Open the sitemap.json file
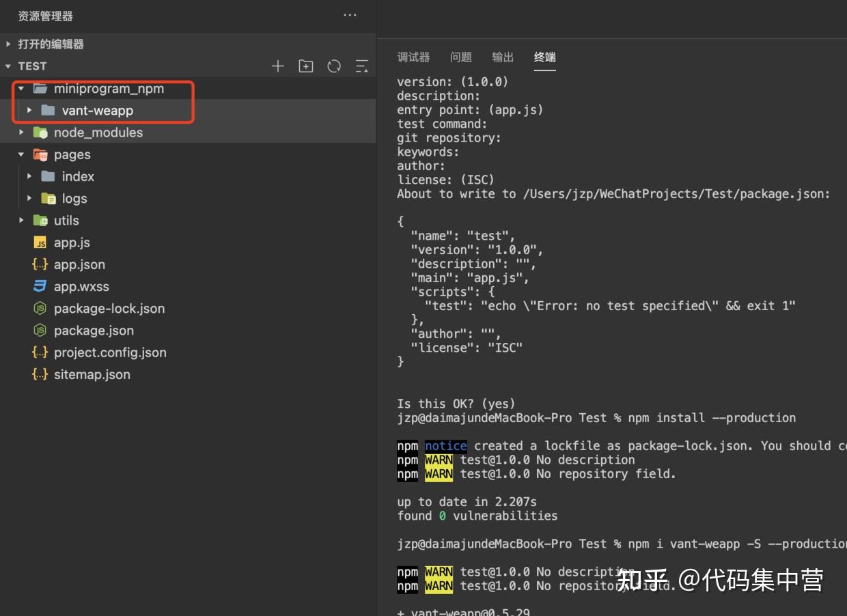 (92, 374)
